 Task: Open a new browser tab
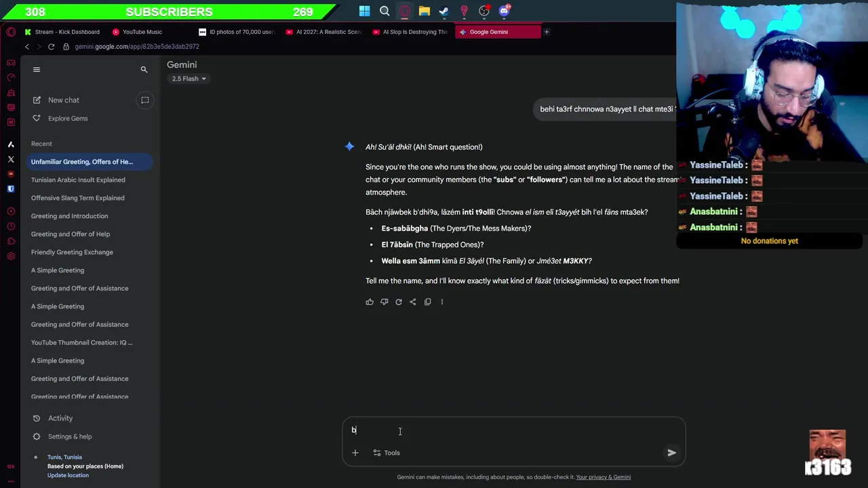(x=547, y=32)
